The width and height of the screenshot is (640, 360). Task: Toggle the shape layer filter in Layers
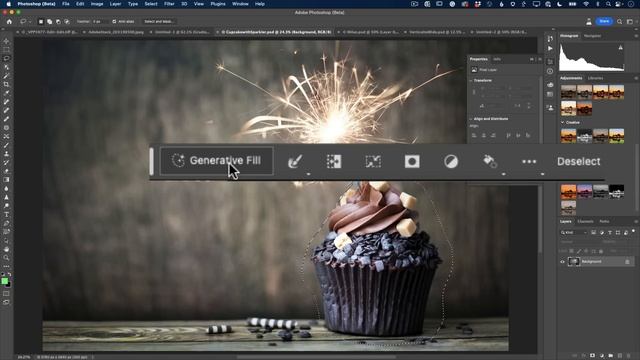pos(618,233)
